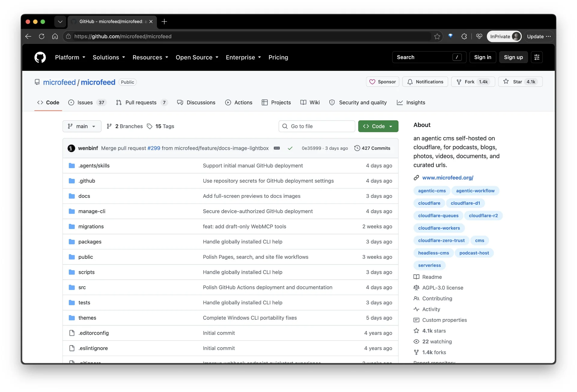Click the file icon beside .eslintignore
The image size is (577, 392).
[72, 348]
